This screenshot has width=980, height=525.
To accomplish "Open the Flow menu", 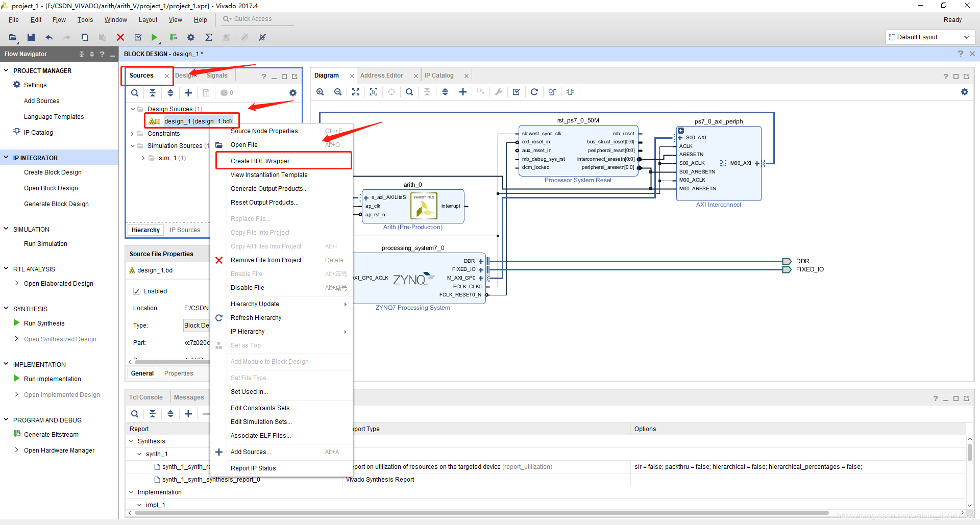I will (x=59, y=20).
